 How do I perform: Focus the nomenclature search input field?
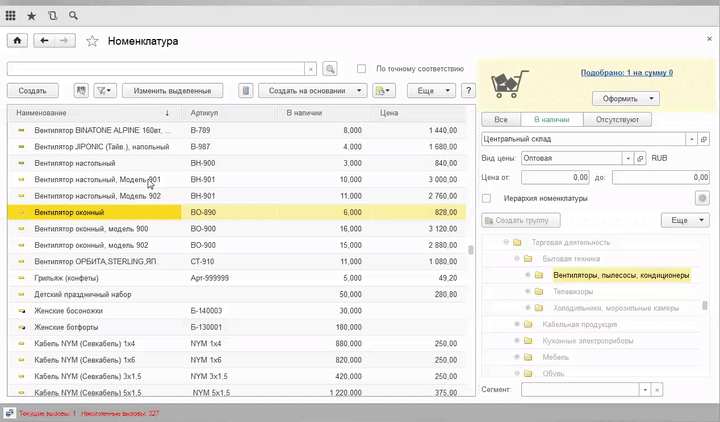coord(156,69)
